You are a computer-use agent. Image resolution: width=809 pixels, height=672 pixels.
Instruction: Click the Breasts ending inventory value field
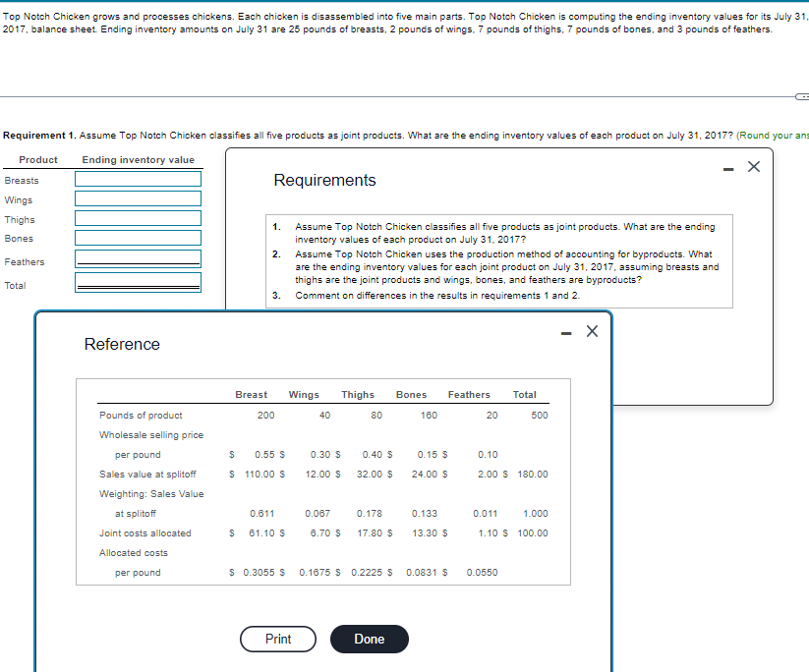(138, 179)
